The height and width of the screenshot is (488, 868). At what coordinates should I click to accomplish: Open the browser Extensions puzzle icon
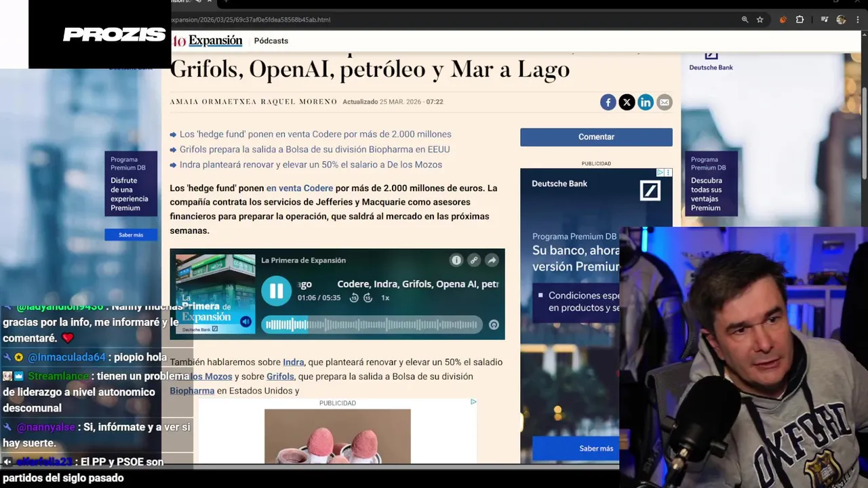click(x=800, y=20)
